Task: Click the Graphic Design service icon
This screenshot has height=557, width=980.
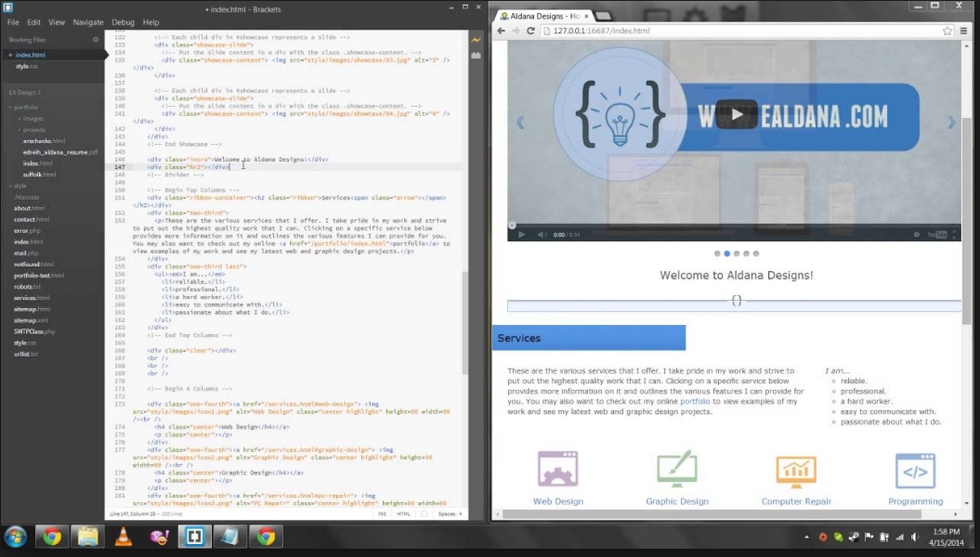Action: click(x=677, y=468)
